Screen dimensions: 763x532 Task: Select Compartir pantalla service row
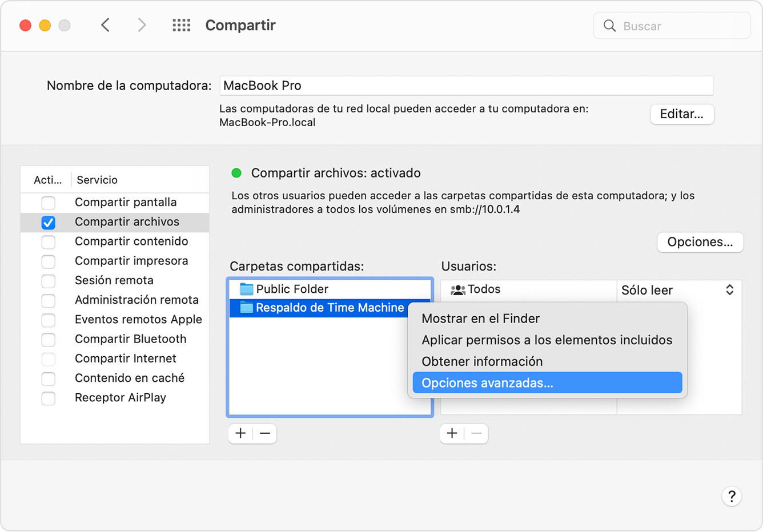pos(115,202)
